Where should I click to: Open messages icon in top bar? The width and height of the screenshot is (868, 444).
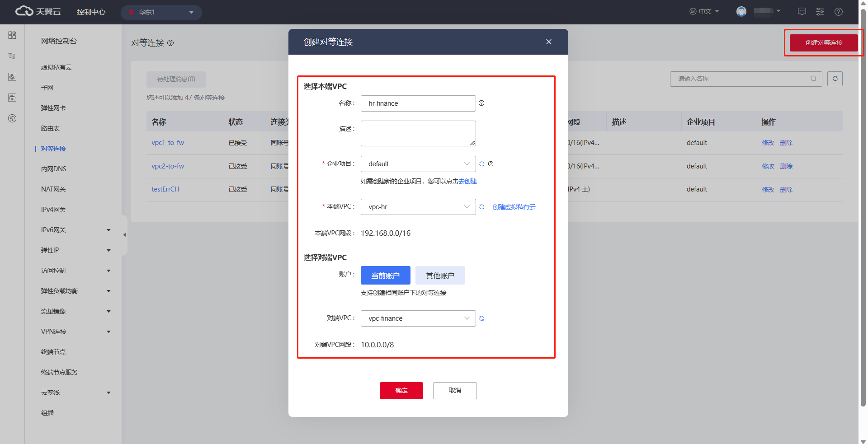[x=802, y=12]
